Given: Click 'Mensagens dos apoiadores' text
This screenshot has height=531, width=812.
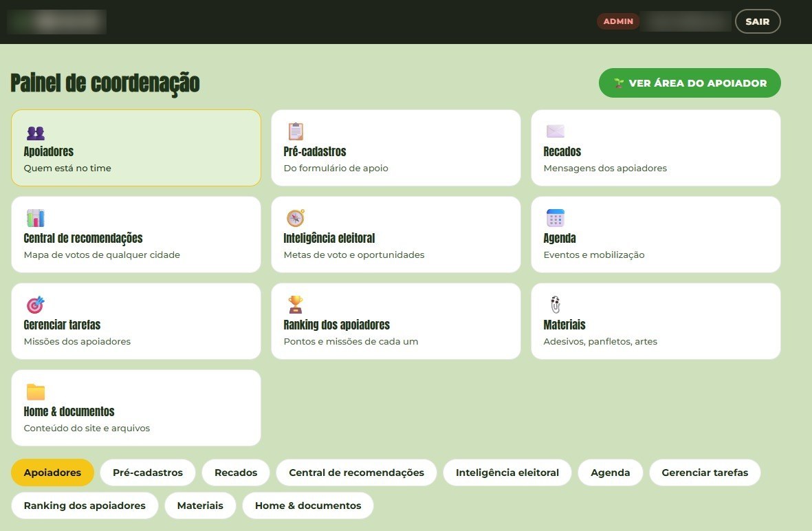Looking at the screenshot, I should click(605, 168).
